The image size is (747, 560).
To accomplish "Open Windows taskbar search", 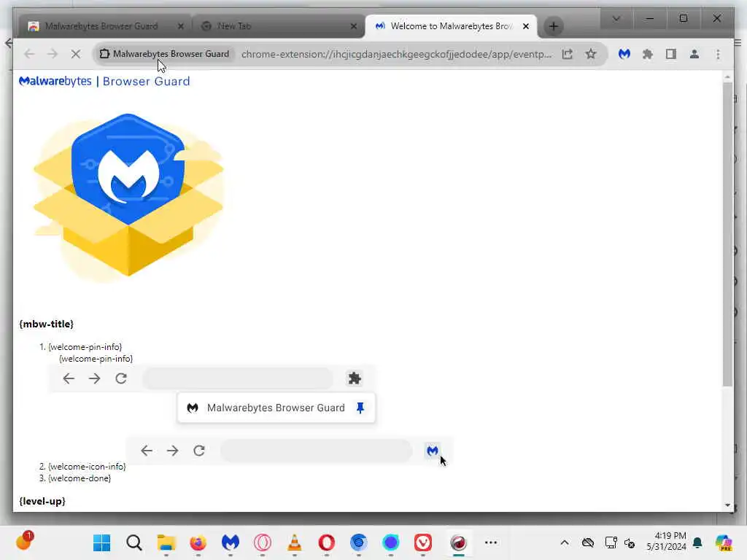I will point(134,542).
